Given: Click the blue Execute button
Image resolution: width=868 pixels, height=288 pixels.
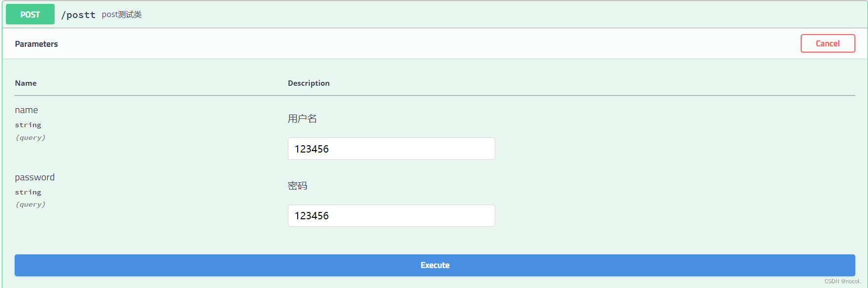Looking at the screenshot, I should (x=435, y=265).
